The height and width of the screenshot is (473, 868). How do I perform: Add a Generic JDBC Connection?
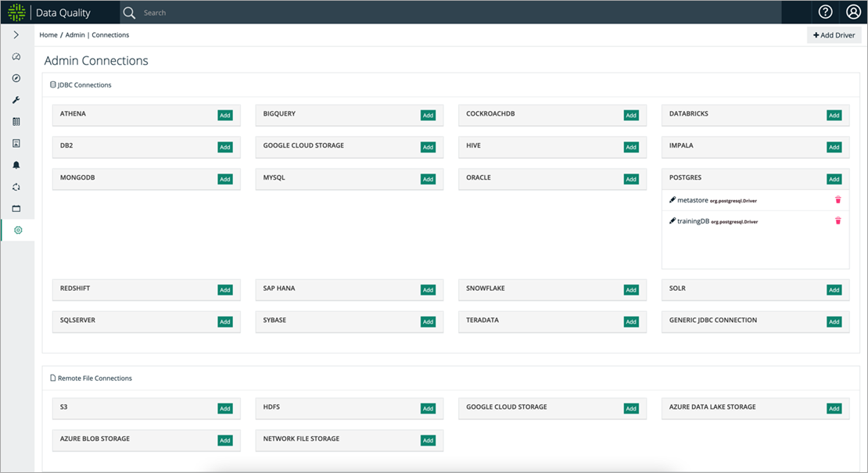(x=834, y=322)
